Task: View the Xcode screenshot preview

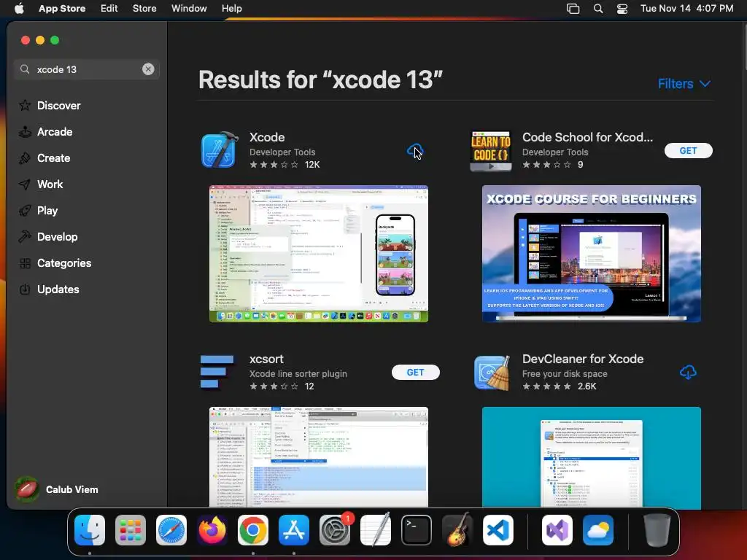Action: (x=319, y=254)
